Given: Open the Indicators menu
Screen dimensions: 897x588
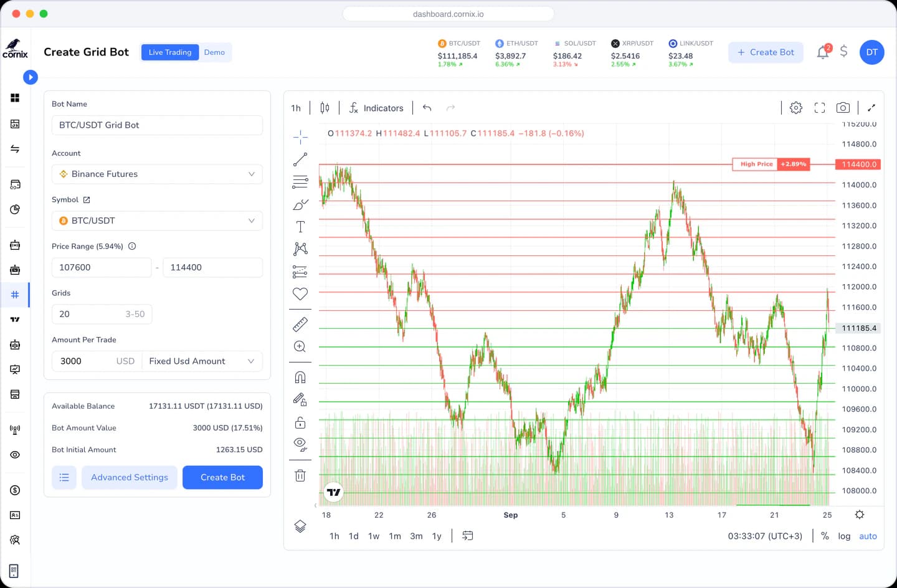Looking at the screenshot, I should pos(376,108).
